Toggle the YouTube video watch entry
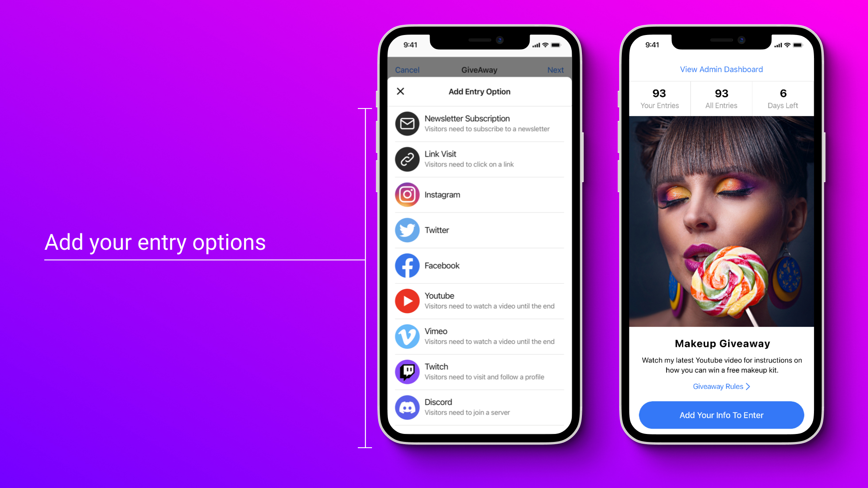 (480, 300)
